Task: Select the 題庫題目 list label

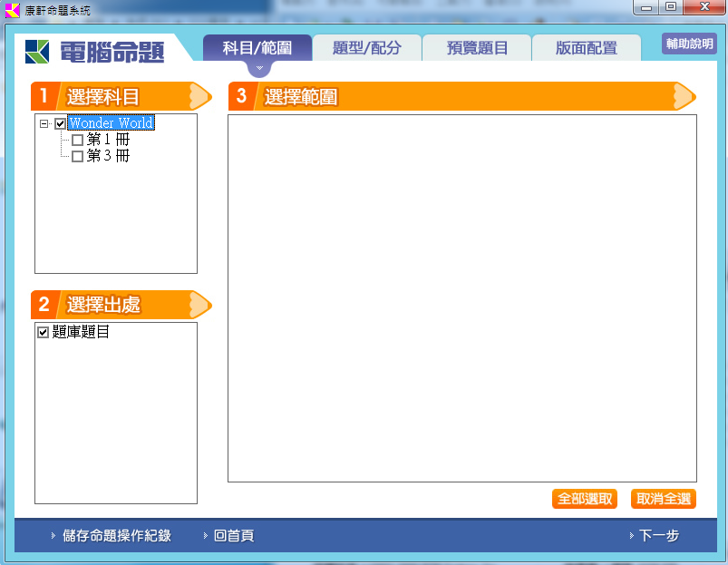Action: (81, 332)
